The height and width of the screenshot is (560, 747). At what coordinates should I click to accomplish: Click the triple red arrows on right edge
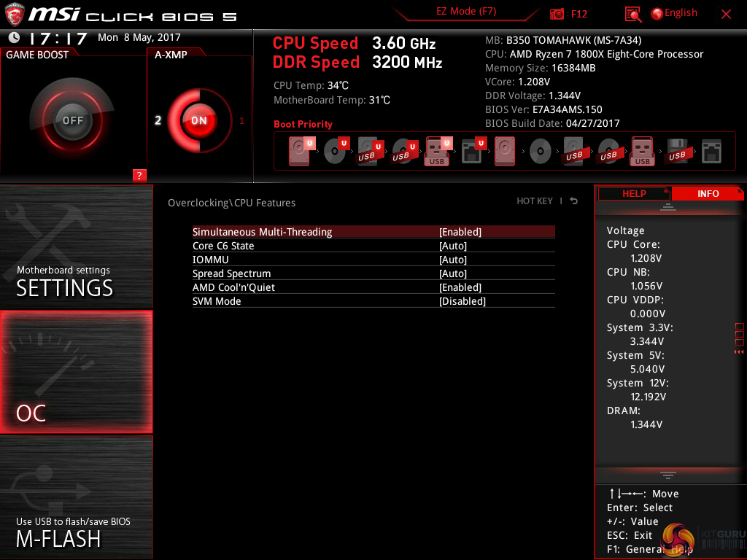738,352
